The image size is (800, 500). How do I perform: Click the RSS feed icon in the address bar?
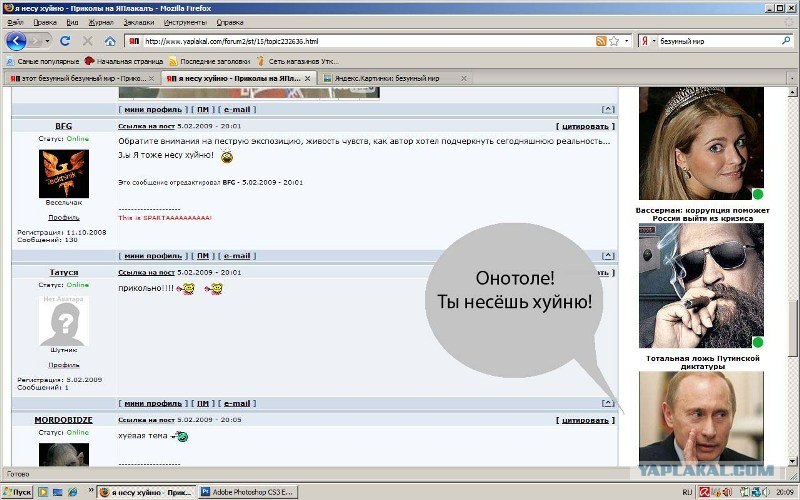click(x=601, y=41)
